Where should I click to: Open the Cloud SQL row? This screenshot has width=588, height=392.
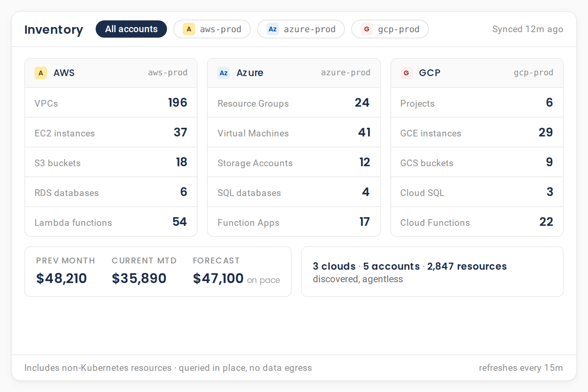[477, 192]
